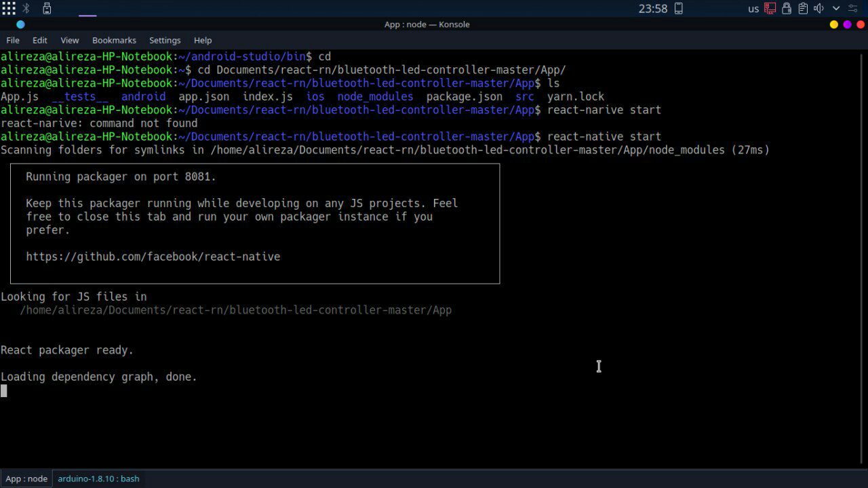Click the 'Looking for JS files in' line
Viewport: 868px width, 488px height.
[74, 297]
